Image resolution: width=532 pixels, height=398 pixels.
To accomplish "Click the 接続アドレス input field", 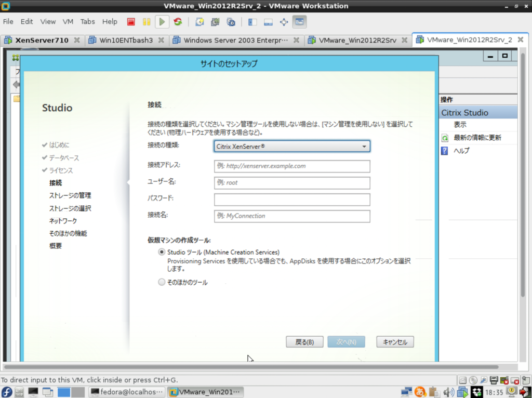I will [x=292, y=166].
